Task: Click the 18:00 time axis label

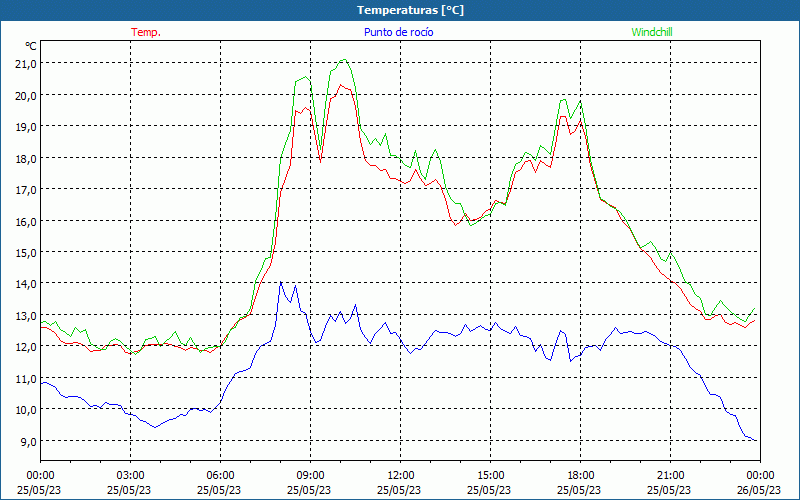Action: click(581, 476)
